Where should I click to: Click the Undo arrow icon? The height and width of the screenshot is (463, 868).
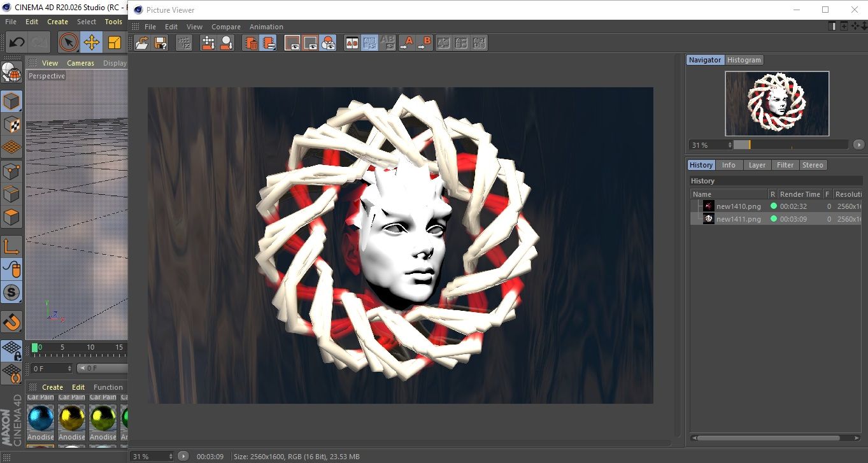pyautogui.click(x=17, y=43)
